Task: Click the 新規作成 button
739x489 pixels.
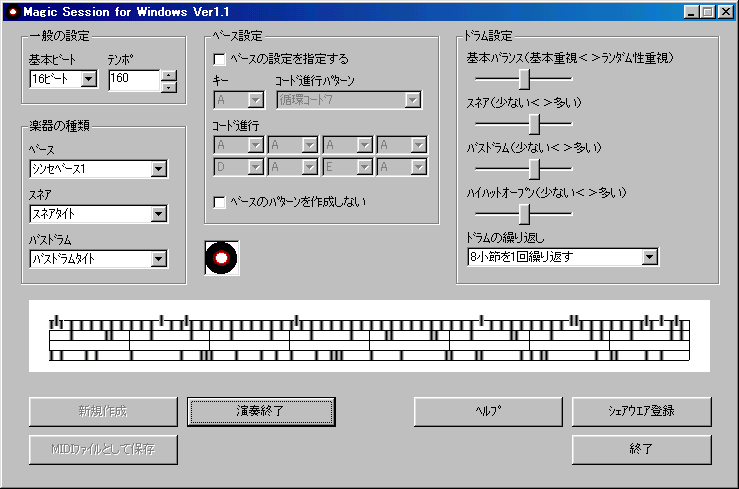Action: tap(103, 412)
